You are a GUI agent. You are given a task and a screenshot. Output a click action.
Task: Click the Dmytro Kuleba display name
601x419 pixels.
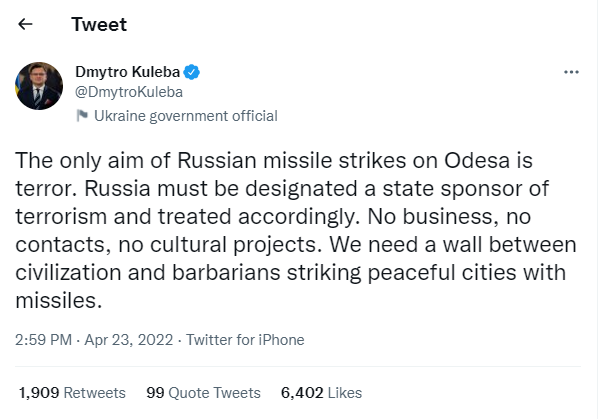point(128,72)
